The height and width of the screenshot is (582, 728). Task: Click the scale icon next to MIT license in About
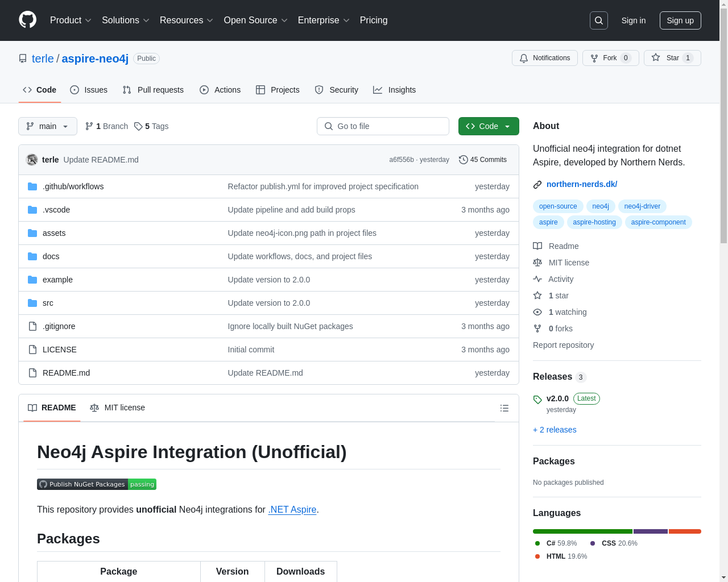(x=537, y=263)
